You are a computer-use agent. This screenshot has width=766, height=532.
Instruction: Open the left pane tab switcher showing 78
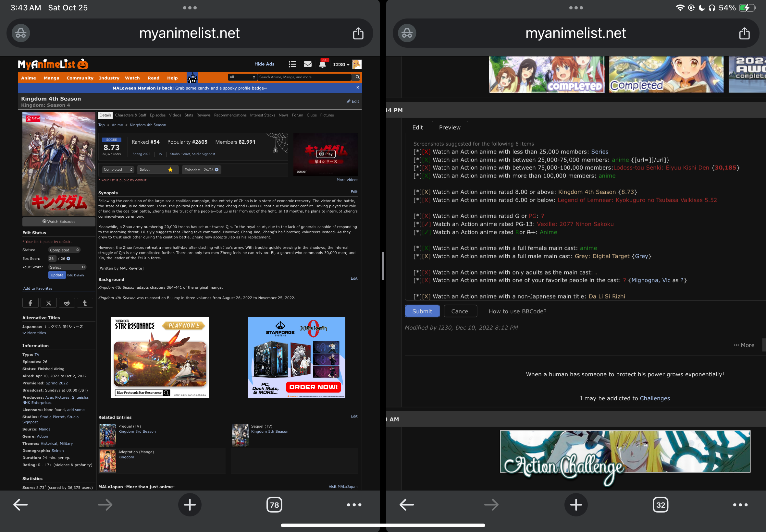[274, 505]
